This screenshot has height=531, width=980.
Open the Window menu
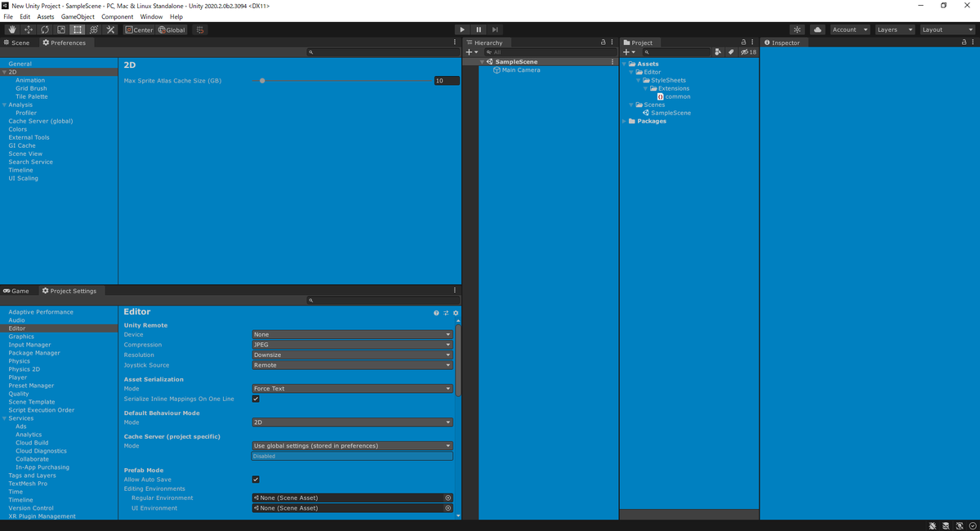coord(151,16)
